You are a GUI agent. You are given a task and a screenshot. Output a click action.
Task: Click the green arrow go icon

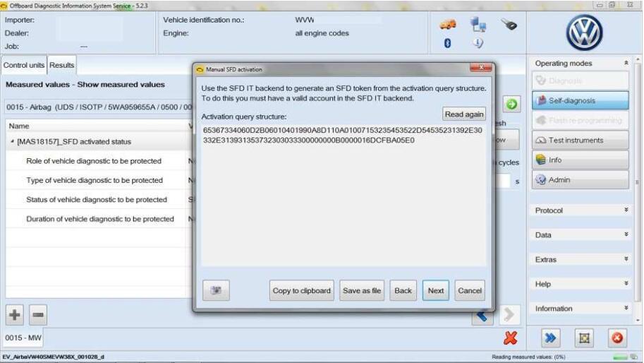point(511,105)
